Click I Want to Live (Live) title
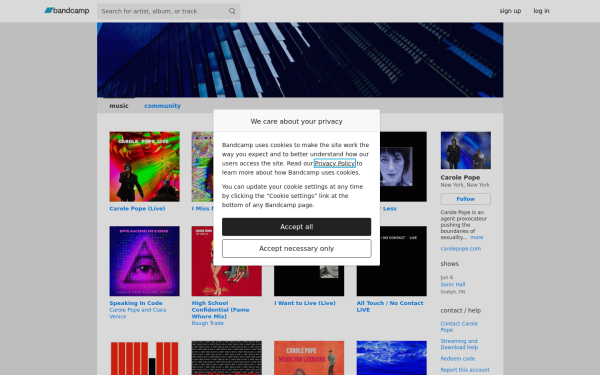The height and width of the screenshot is (375, 600). click(x=305, y=303)
